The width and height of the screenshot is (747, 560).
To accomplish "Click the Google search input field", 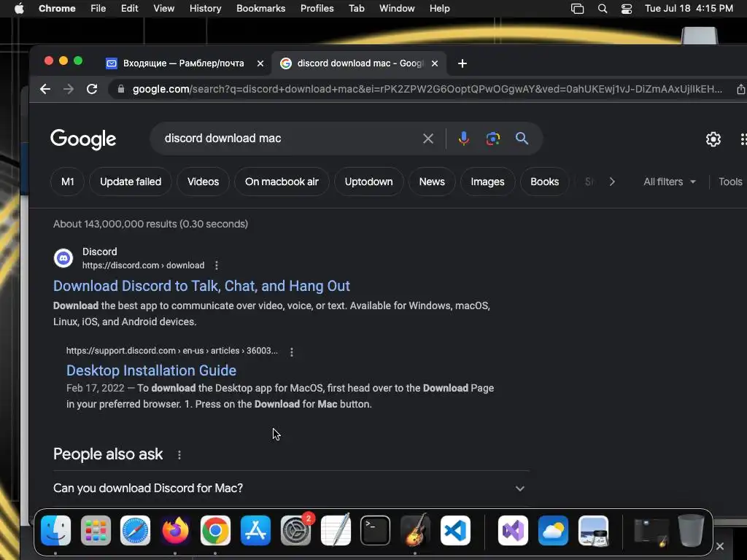I will click(x=290, y=139).
